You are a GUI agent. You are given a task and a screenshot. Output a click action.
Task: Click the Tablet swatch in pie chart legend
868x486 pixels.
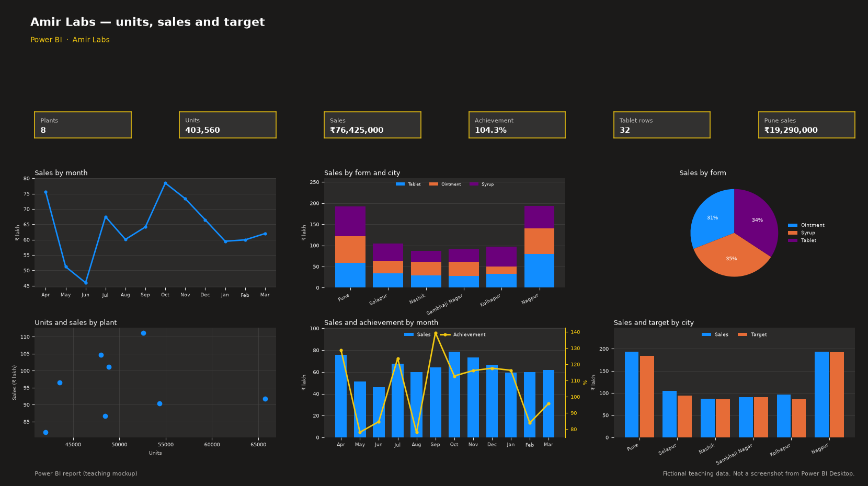793,240
